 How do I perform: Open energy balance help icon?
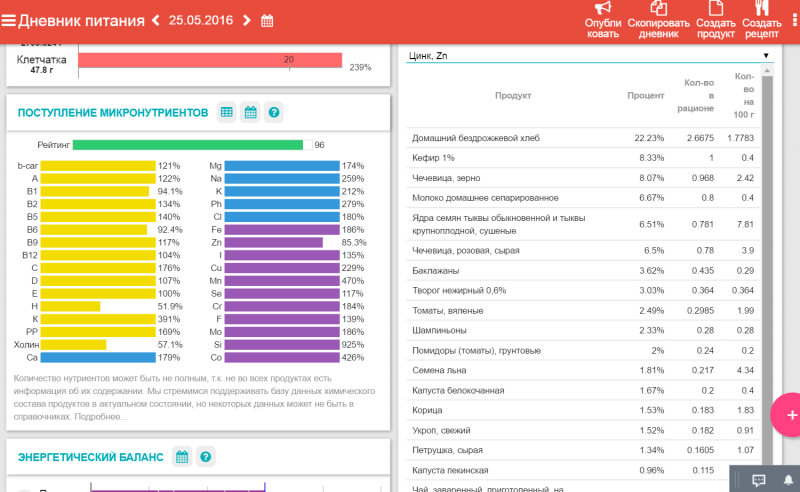[x=205, y=457]
